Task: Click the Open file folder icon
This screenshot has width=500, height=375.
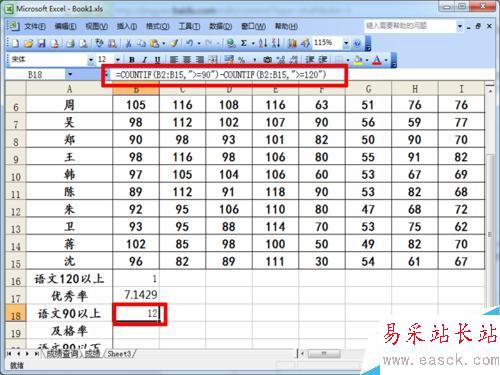Action: coord(28,43)
